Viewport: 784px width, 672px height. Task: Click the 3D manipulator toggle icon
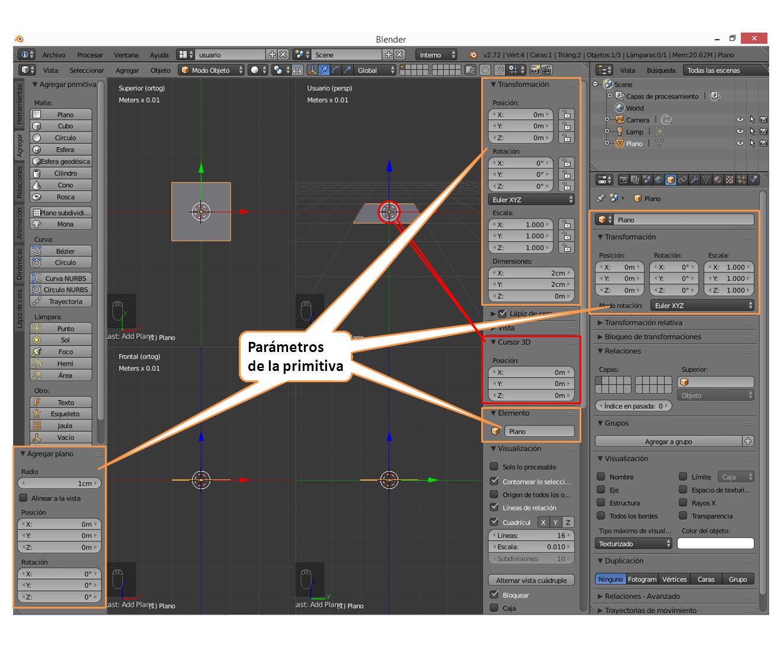312,70
